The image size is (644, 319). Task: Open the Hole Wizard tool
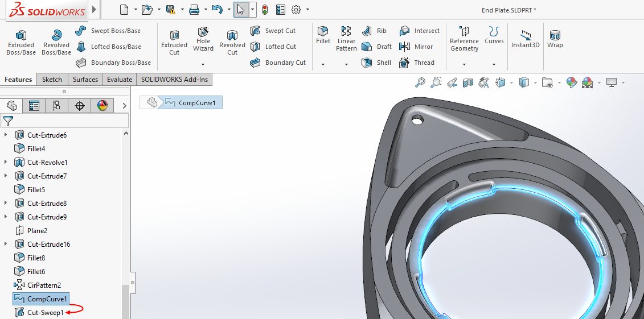pyautogui.click(x=203, y=40)
